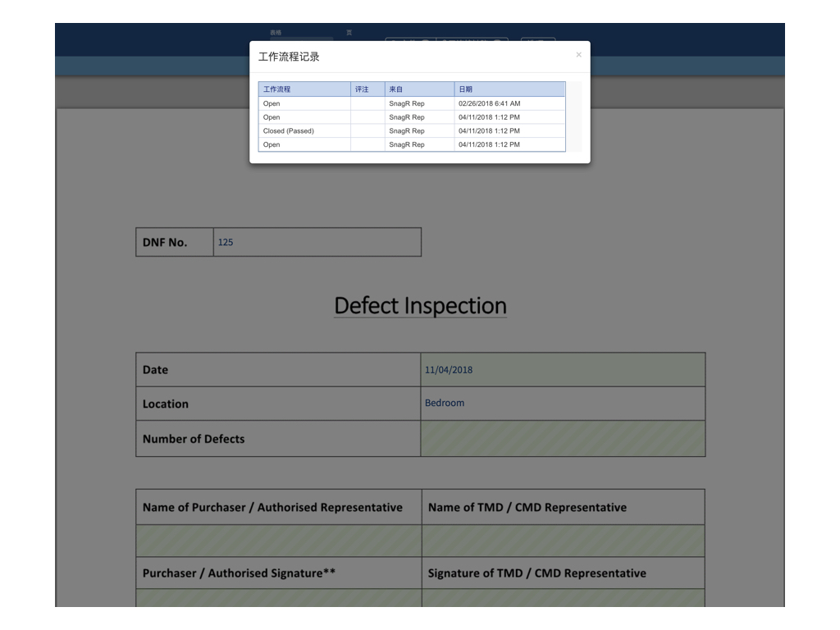Select SnagR Rep in the 02/26/2018 row
840x630 pixels.
click(x=419, y=103)
